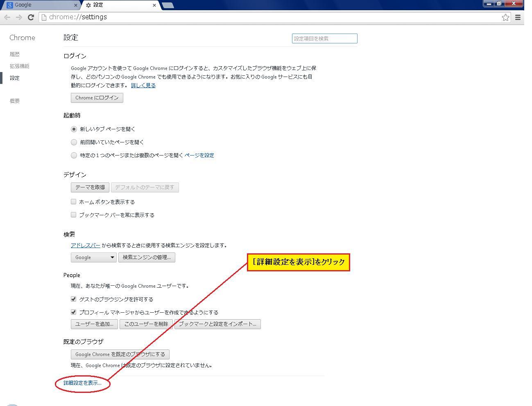The width and height of the screenshot is (532, 406).
Task: Open 概要 in the sidebar
Action: (15, 101)
